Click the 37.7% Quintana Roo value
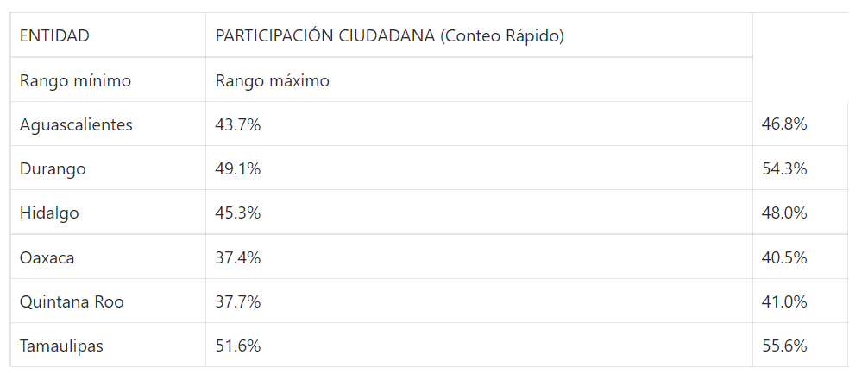 click(238, 302)
